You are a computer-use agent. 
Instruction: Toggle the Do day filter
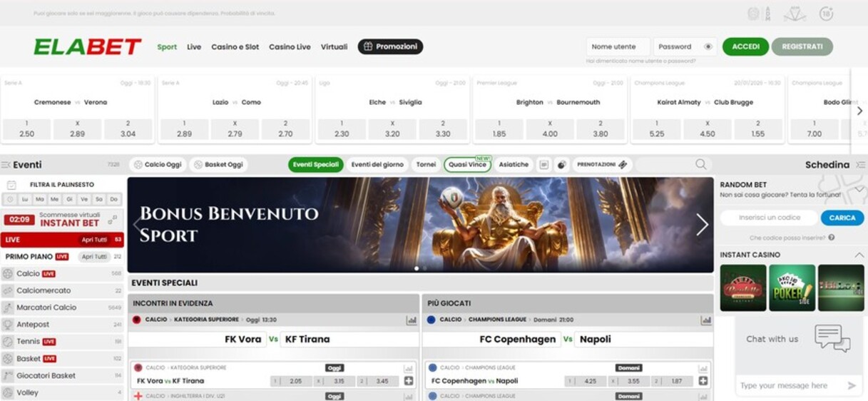pos(114,200)
